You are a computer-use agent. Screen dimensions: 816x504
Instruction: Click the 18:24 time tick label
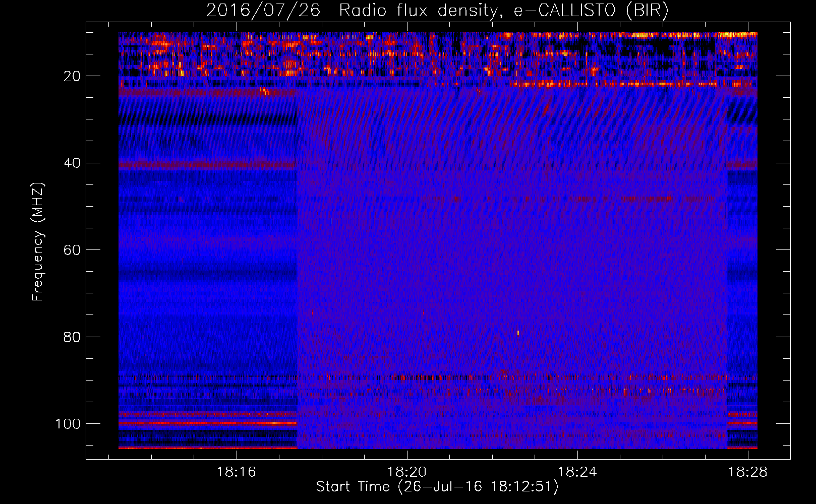(x=577, y=472)
